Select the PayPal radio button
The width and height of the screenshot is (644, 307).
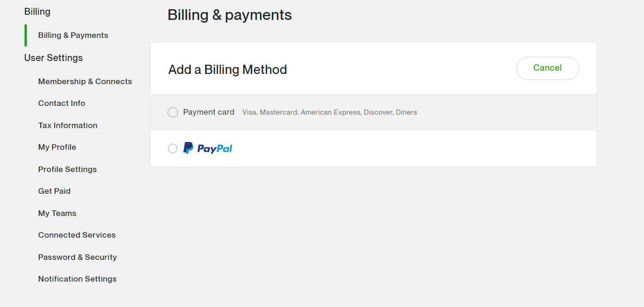173,148
